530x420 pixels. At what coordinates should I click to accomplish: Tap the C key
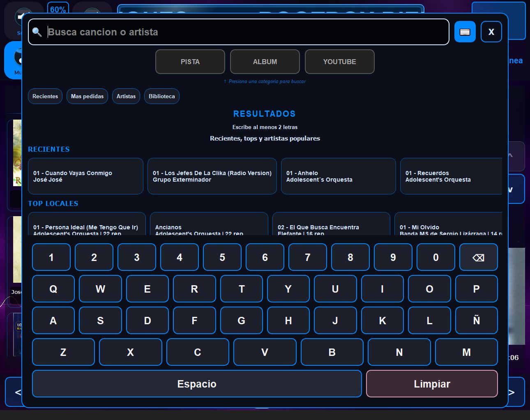click(198, 352)
